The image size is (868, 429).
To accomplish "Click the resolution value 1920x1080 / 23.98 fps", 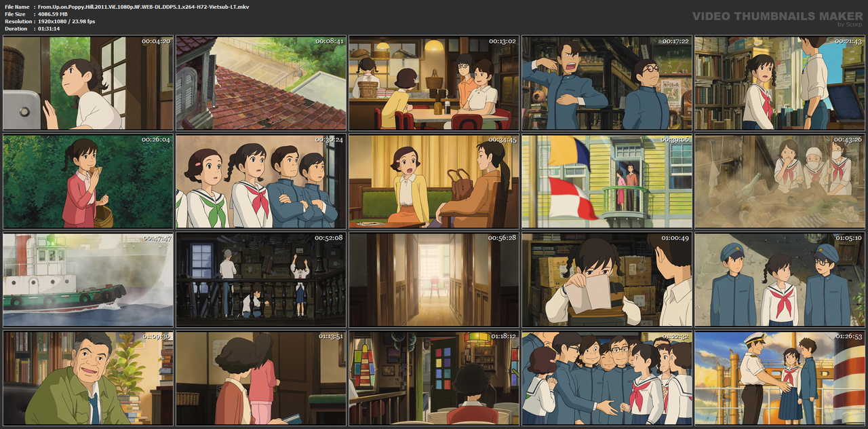I will (x=66, y=21).
